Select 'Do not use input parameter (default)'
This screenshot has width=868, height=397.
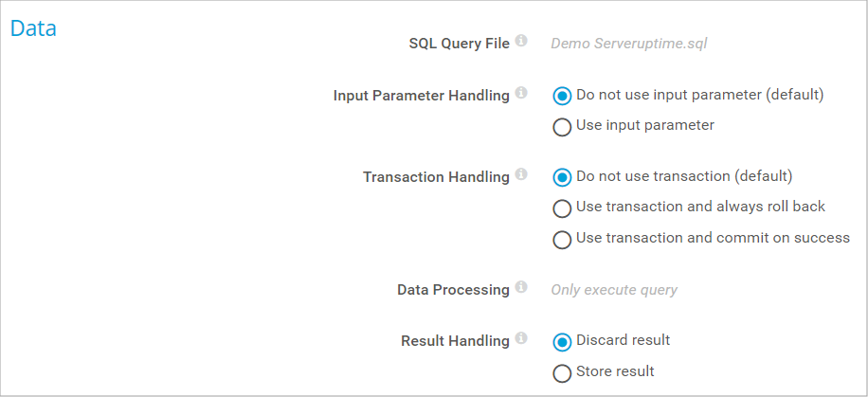[562, 96]
